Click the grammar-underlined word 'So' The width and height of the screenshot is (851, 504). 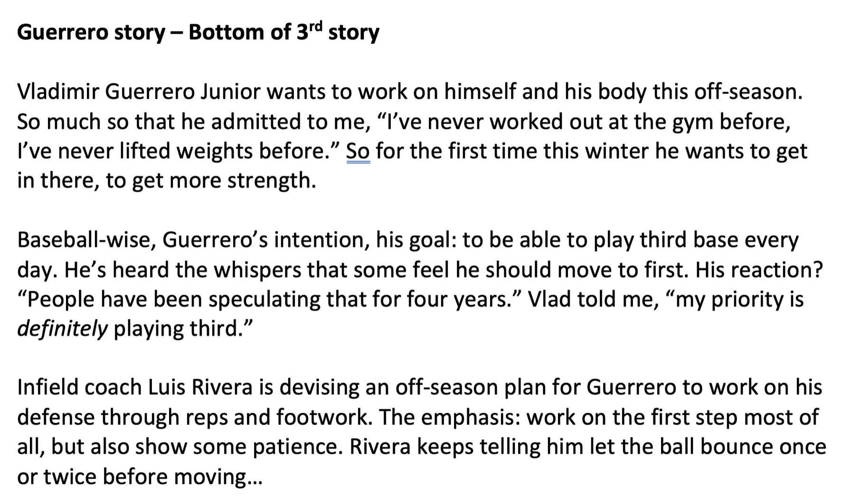pos(358,151)
